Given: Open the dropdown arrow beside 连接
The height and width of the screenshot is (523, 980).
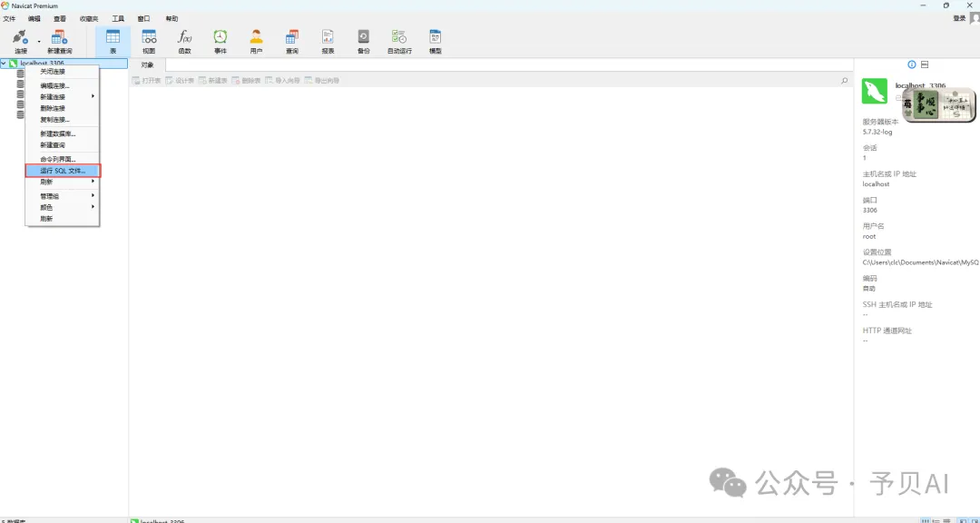Looking at the screenshot, I should coord(38,42).
